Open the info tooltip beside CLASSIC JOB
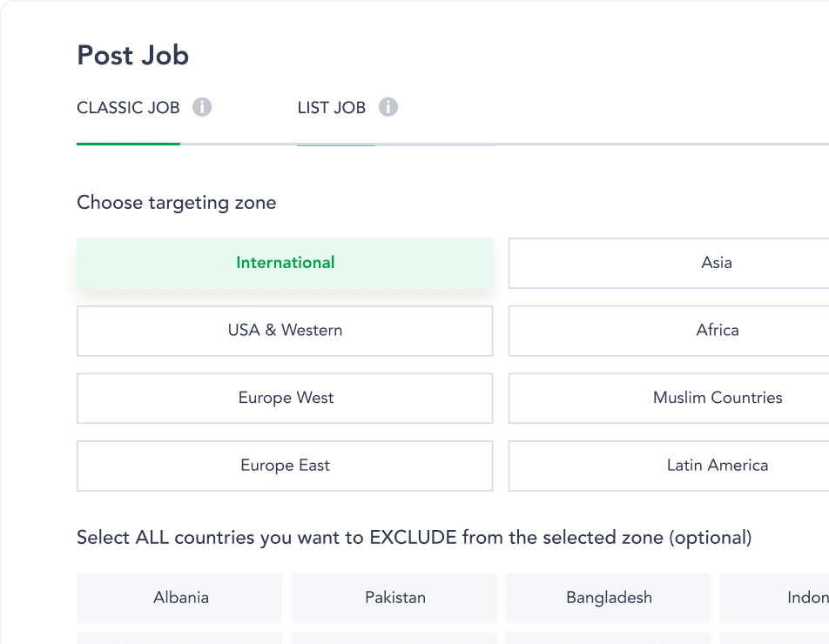This screenshot has width=829, height=644. coord(203,107)
